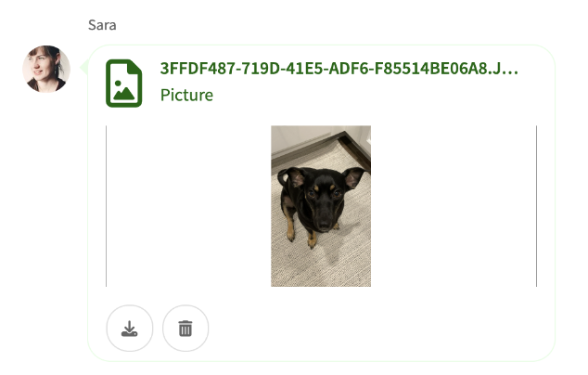588x375 pixels.
Task: Click the message bubble tail beside the avatar
Action: [x=84, y=68]
